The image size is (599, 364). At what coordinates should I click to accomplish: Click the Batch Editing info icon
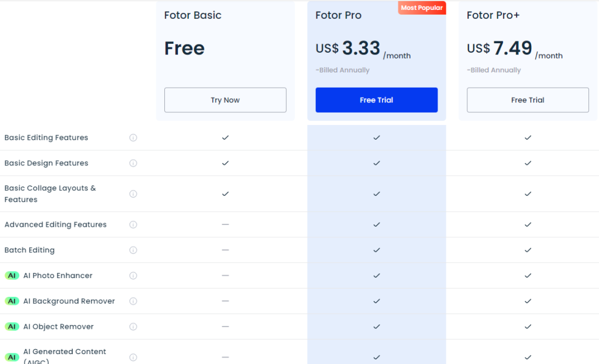pos(133,249)
